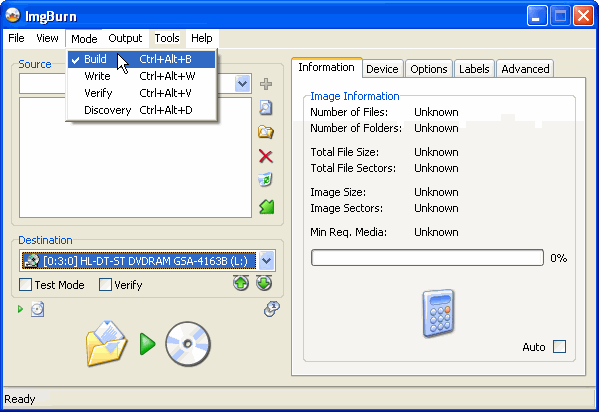Open the Destination drive dropdown arrow
The height and width of the screenshot is (412, 599).
(x=266, y=261)
